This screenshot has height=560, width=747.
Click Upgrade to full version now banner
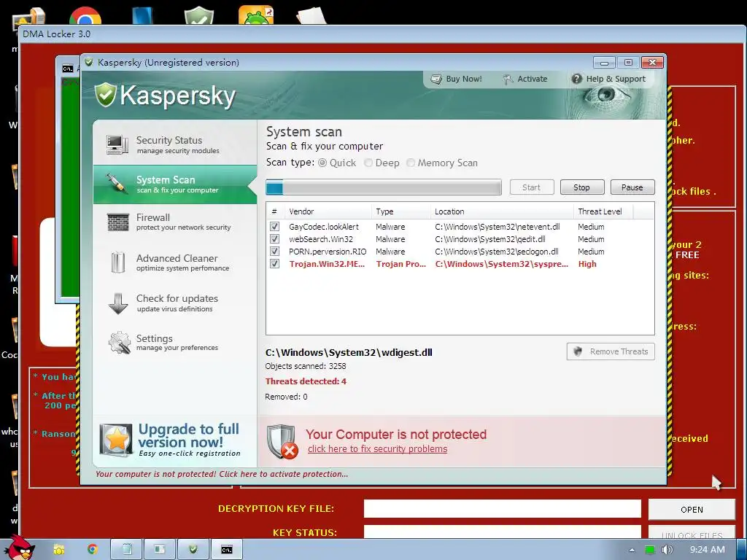[x=174, y=440]
